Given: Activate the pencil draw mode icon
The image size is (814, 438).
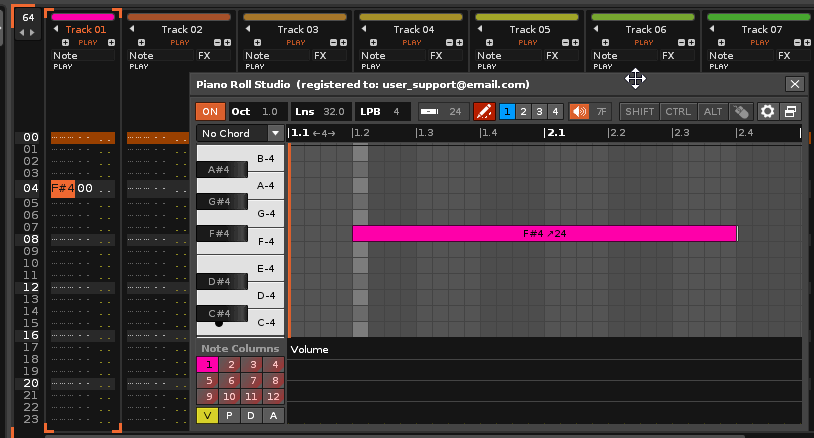Looking at the screenshot, I should (484, 112).
